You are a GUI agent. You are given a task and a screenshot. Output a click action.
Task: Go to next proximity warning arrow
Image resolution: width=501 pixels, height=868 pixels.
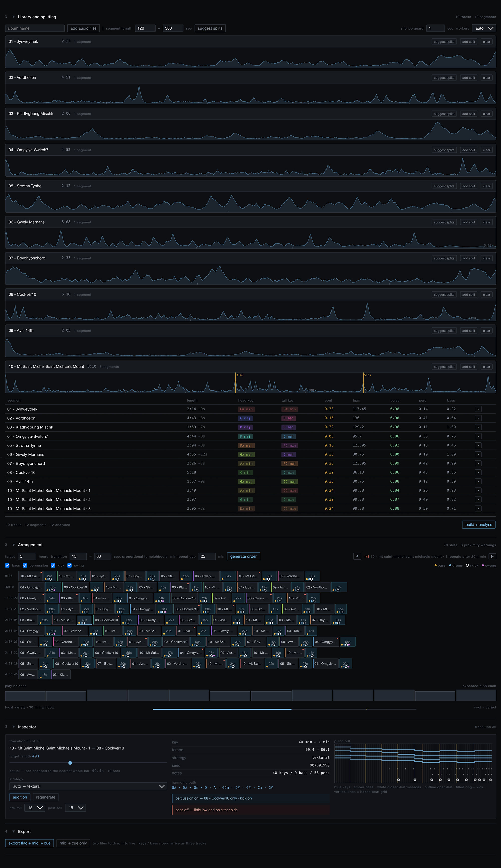492,556
